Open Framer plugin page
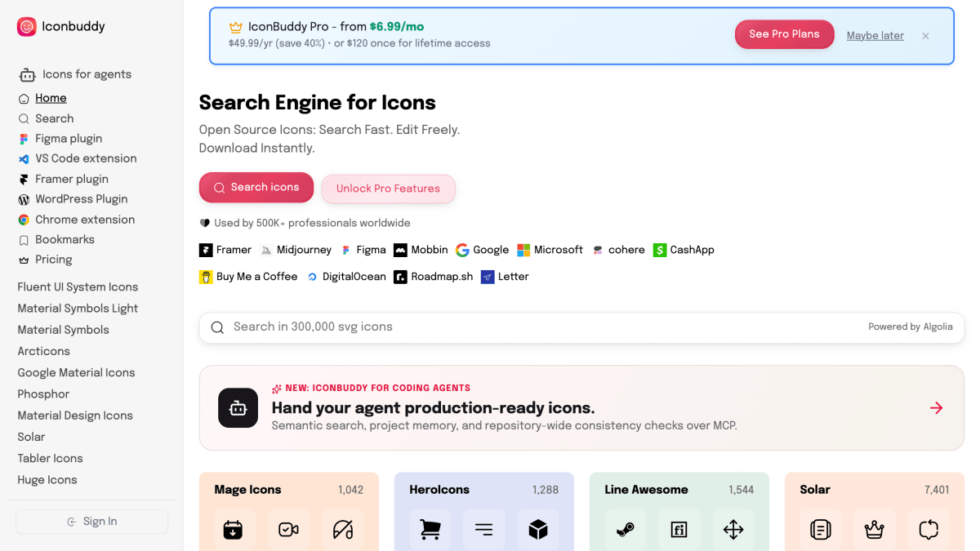The width and height of the screenshot is (980, 551). 72,179
